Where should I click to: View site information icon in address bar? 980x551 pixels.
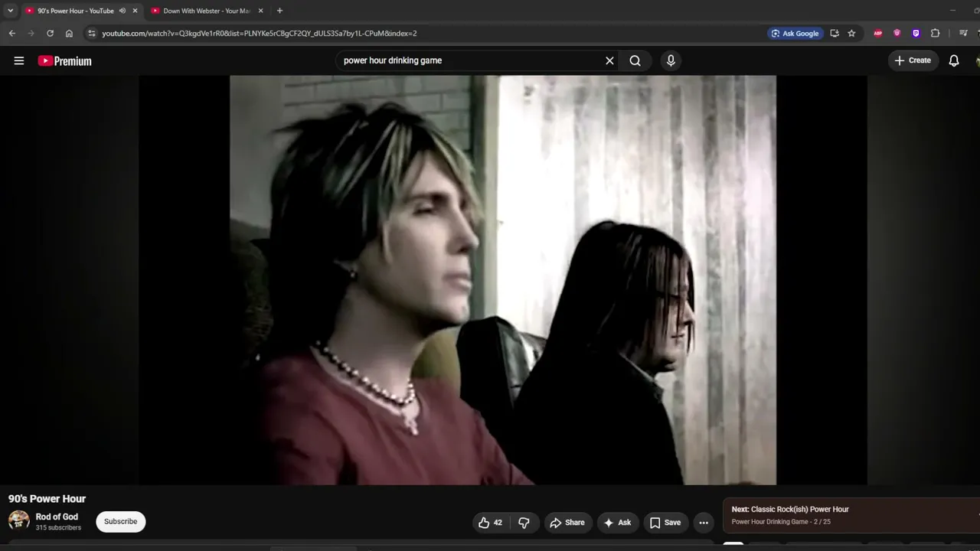[x=92, y=33]
